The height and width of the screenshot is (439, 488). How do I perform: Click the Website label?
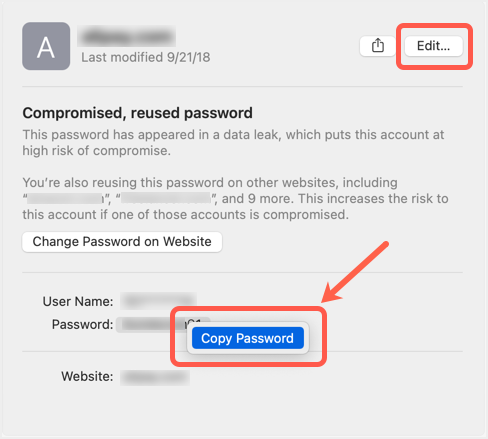click(x=87, y=377)
